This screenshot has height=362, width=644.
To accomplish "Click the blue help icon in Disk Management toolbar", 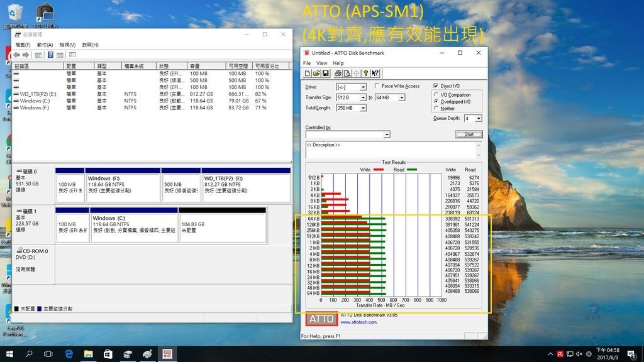I will pyautogui.click(x=50, y=55).
